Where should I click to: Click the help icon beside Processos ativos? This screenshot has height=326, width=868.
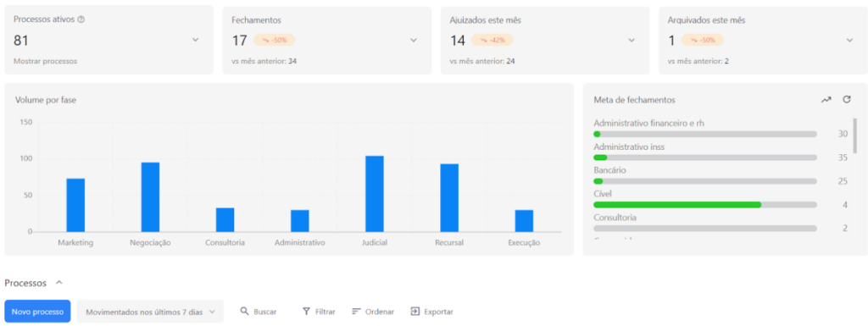click(x=81, y=19)
